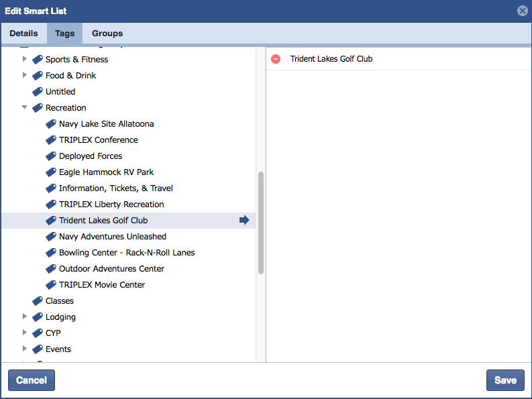
Task: Collapse the Recreation tree node
Action: 25,107
